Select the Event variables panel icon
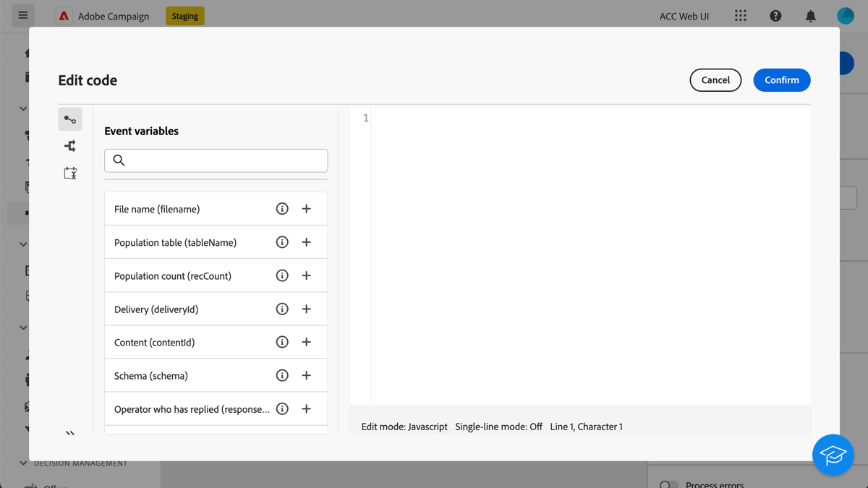868x488 pixels. (x=69, y=119)
